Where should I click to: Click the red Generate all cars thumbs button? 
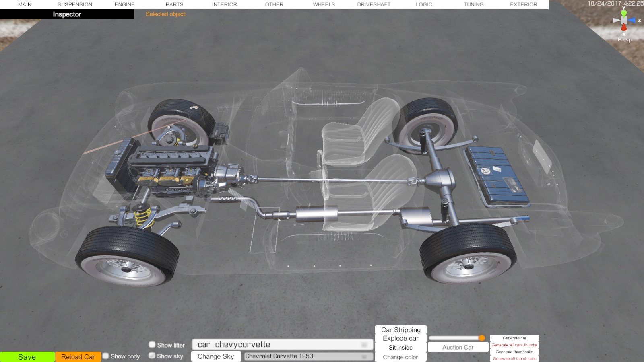pos(514,345)
